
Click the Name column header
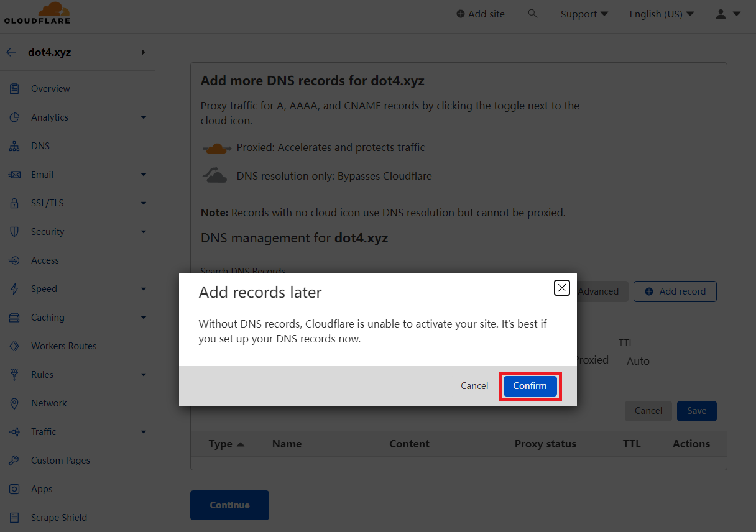coord(287,444)
